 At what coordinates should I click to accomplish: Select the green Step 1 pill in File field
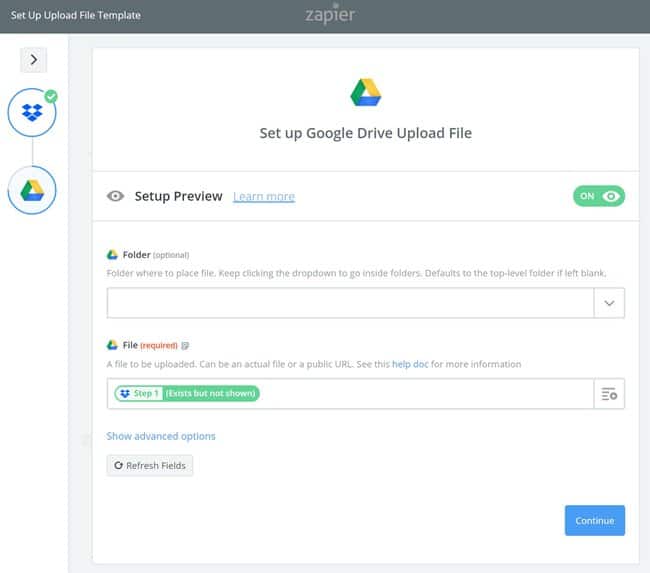coord(187,394)
